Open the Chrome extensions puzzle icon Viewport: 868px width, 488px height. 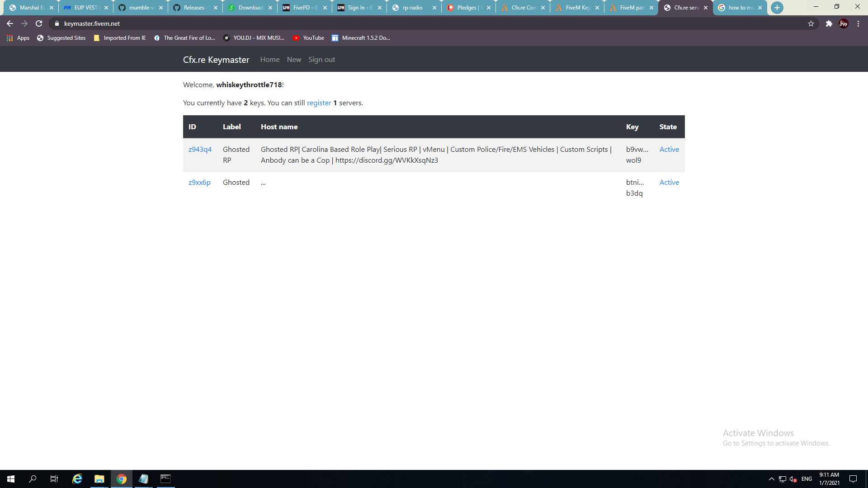click(829, 23)
